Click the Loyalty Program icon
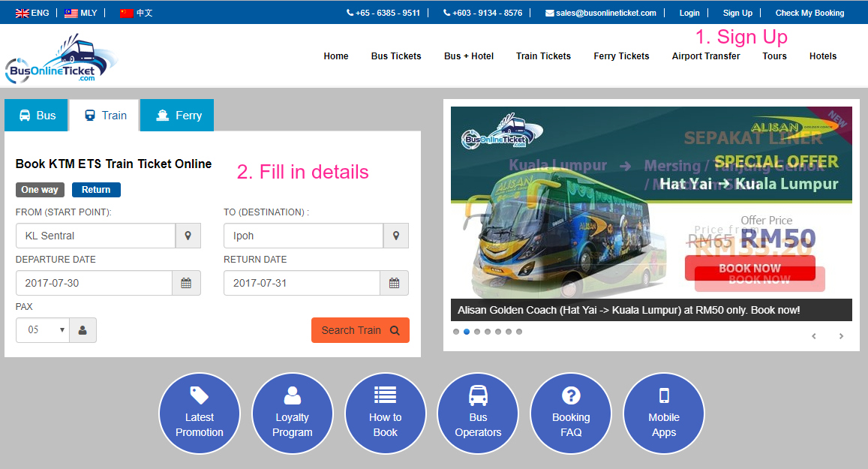Image resolution: width=868 pixels, height=469 pixels. click(293, 413)
